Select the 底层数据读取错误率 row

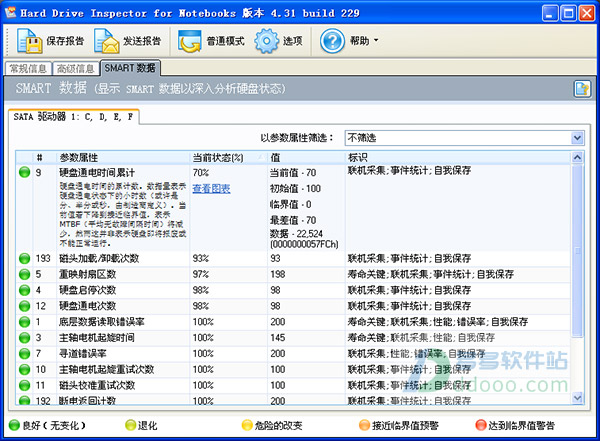293,322
